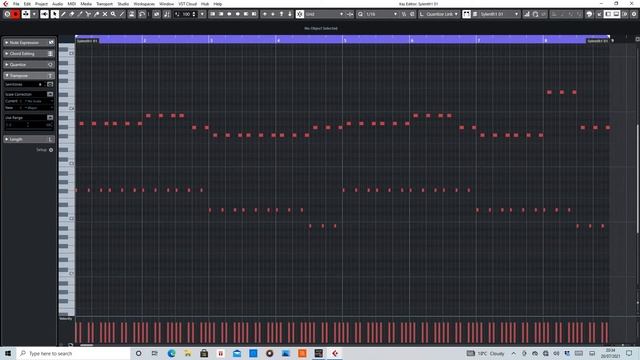The image size is (640, 360).
Task: Click the Auto Select Controllers icon
Action: tap(131, 14)
